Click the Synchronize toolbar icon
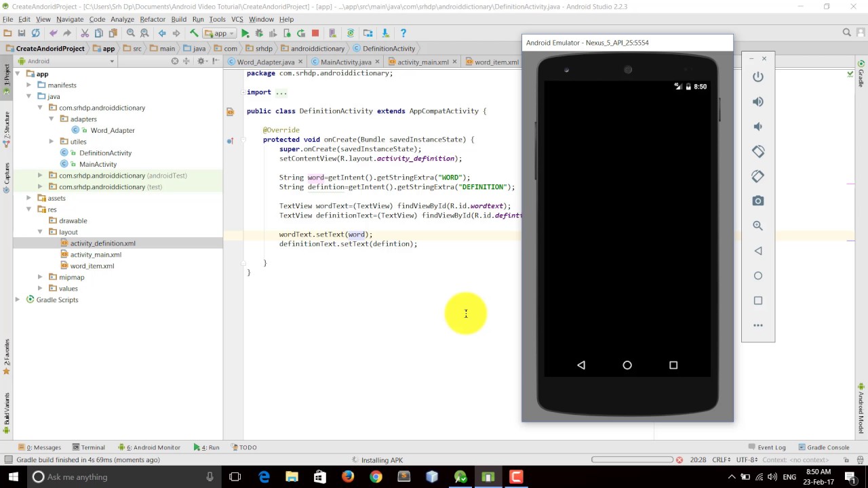Screen dimensions: 868x488 pos(35,33)
